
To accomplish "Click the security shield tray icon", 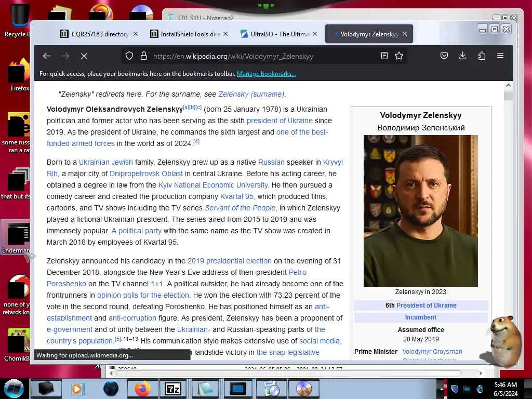I will 455,389.
